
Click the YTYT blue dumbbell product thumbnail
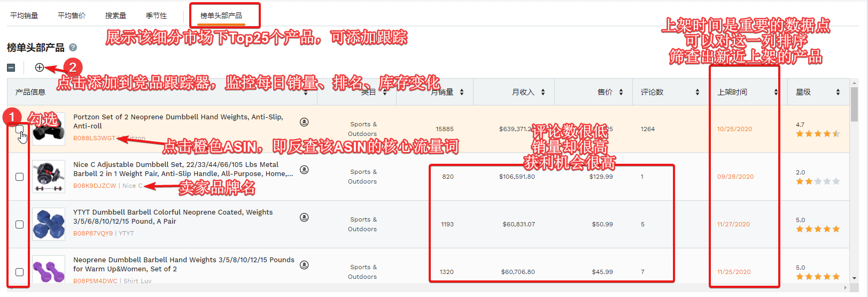49,224
